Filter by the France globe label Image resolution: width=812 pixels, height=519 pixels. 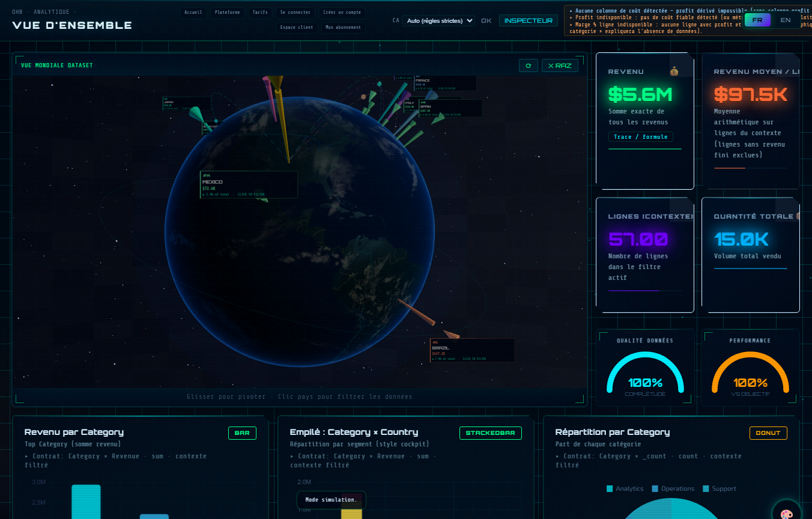[x=444, y=83]
